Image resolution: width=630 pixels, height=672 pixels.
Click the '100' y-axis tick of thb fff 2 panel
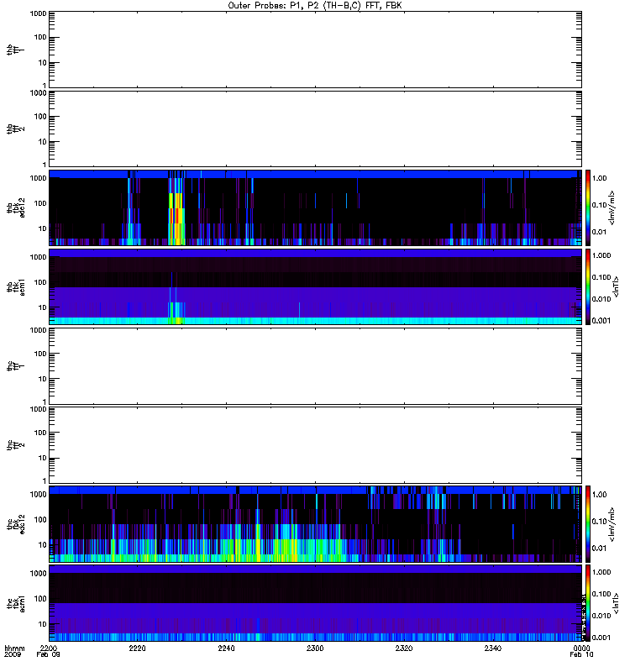click(x=40, y=116)
